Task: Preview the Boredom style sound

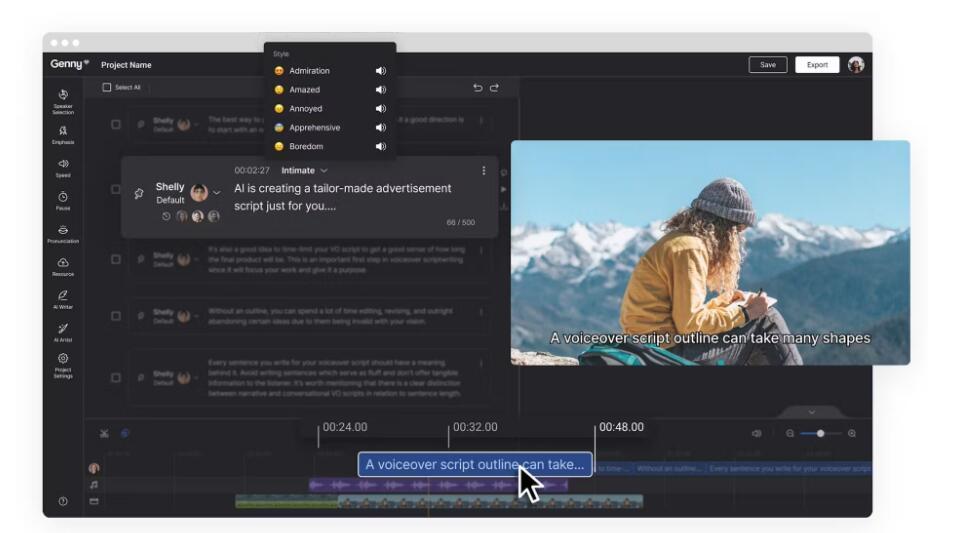Action: [x=381, y=146]
